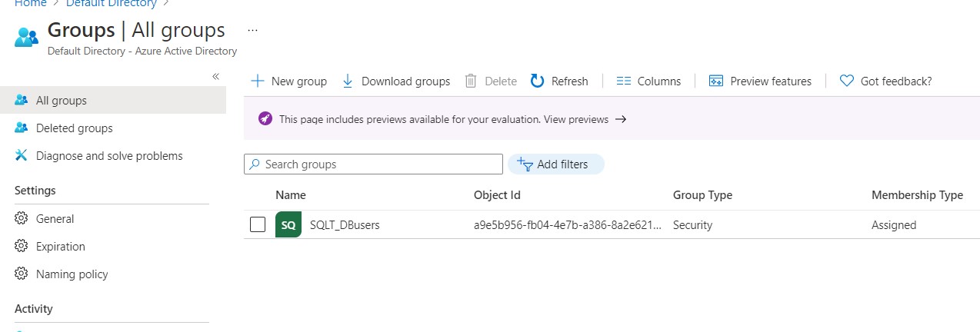Screen dimensions: 980x332
Task: Click the search magnifier icon
Action: point(255,164)
